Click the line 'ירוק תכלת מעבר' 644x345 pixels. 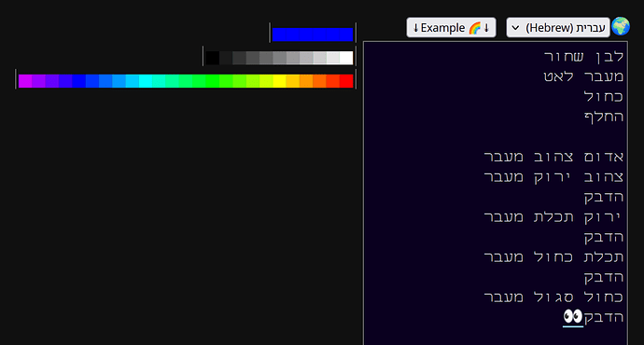(x=553, y=217)
